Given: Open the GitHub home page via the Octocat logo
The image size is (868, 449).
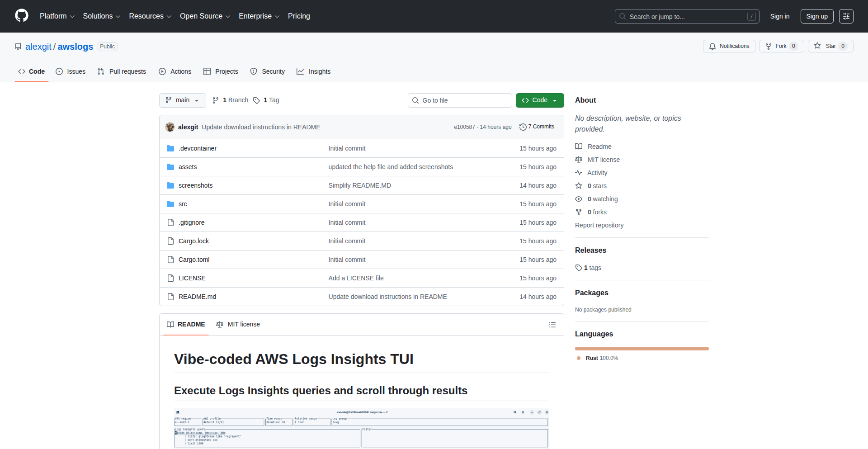Looking at the screenshot, I should (21, 16).
